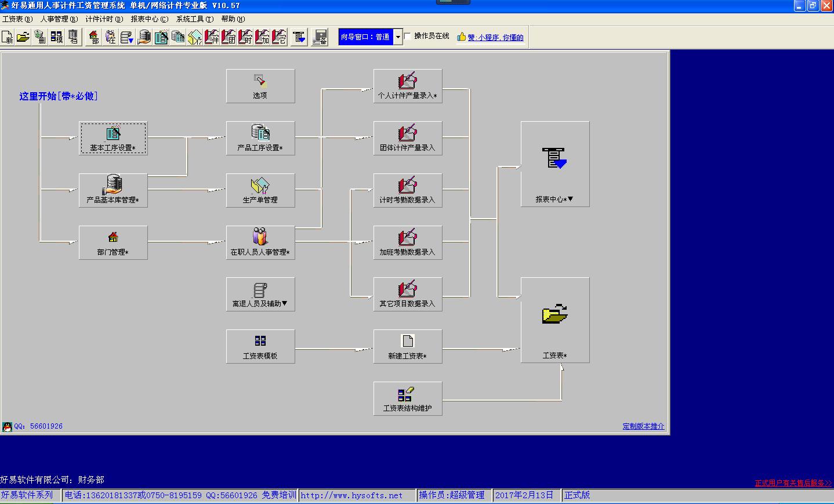Click the 赞:小程序,你懂的 link
The height and width of the screenshot is (504, 834).
click(495, 38)
